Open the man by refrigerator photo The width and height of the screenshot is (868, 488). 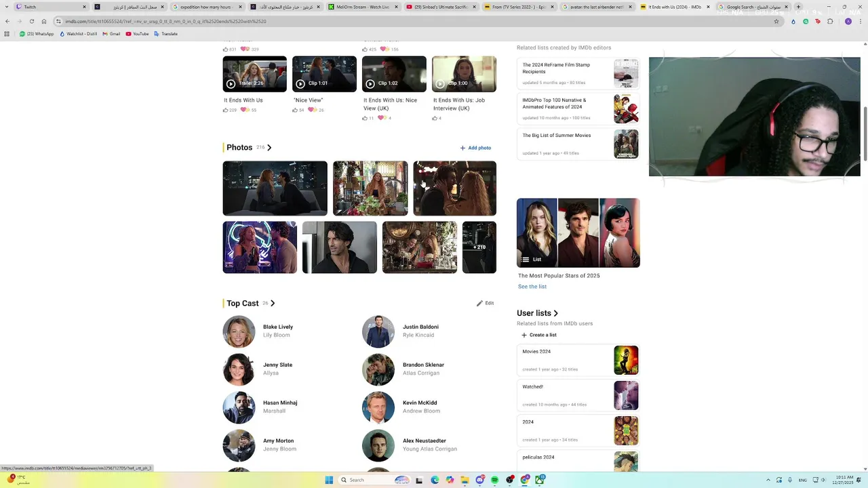pyautogui.click(x=340, y=247)
